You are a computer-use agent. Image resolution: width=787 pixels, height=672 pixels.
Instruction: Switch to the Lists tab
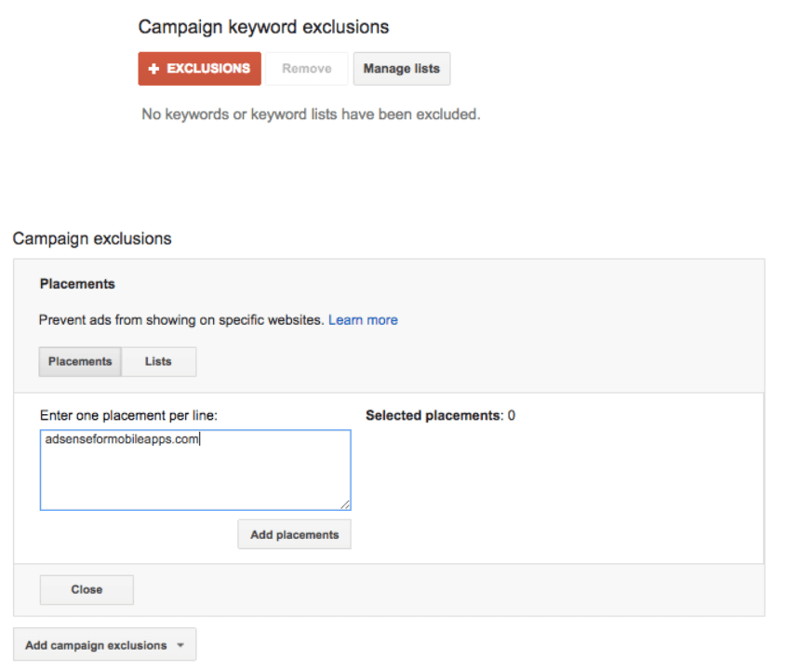158,362
